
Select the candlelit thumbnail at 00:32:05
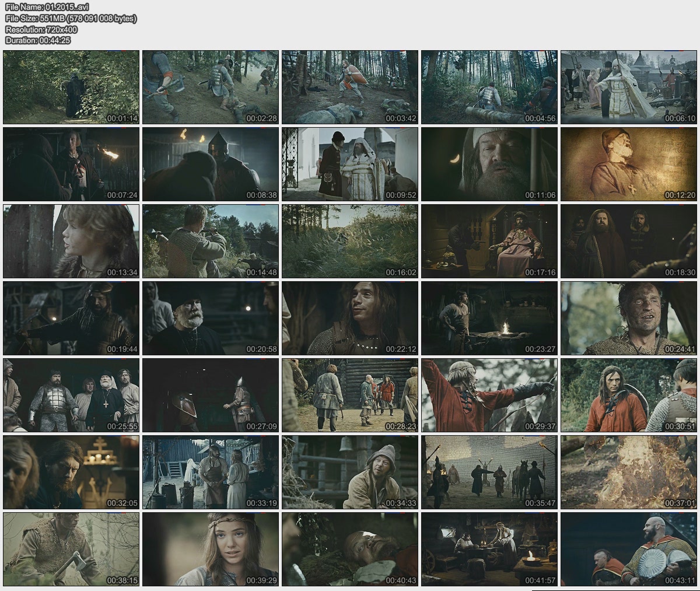coord(71,472)
